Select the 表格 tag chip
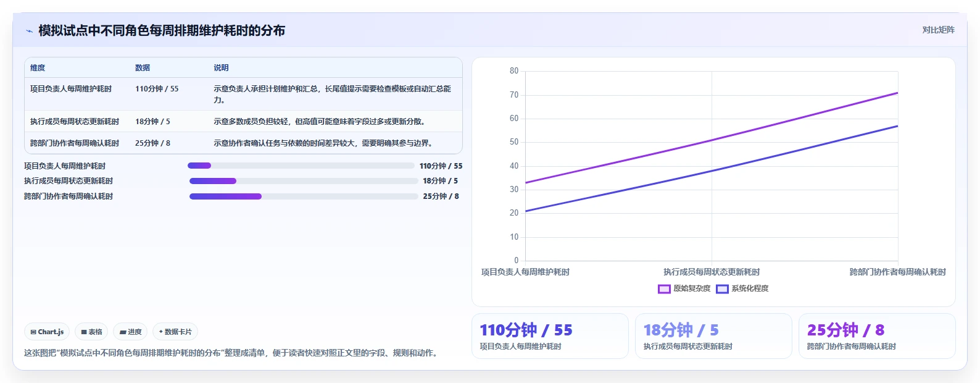This screenshot has width=980, height=383. [x=91, y=332]
